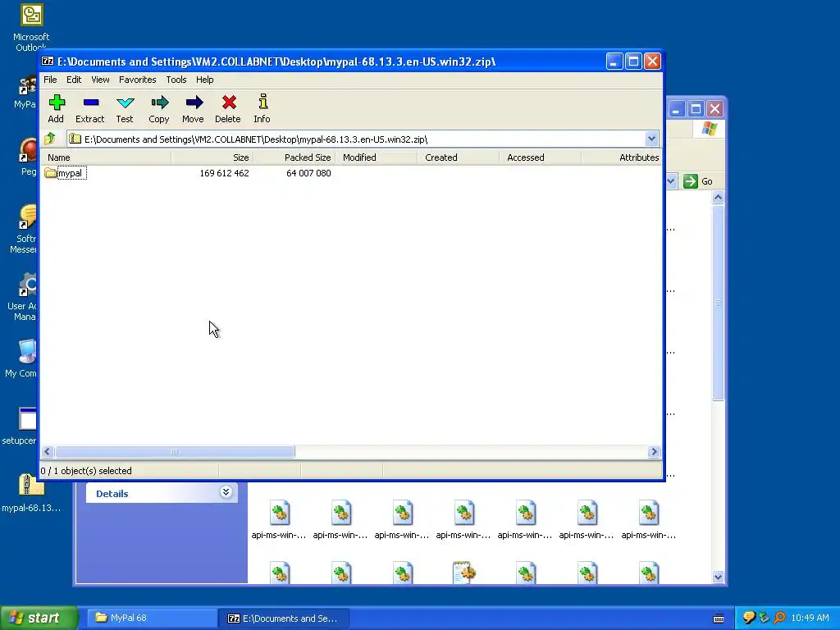
Task: Click the 64 007 080 packed size value
Action: click(x=308, y=173)
